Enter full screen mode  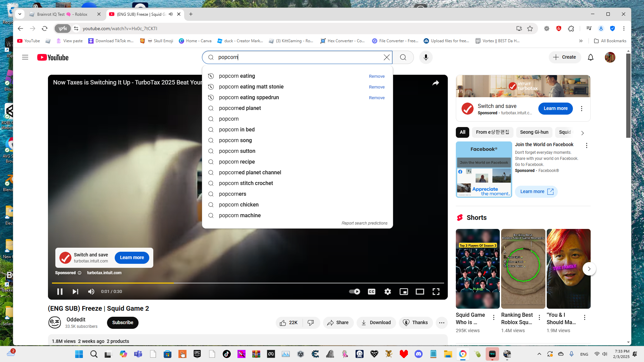436,292
